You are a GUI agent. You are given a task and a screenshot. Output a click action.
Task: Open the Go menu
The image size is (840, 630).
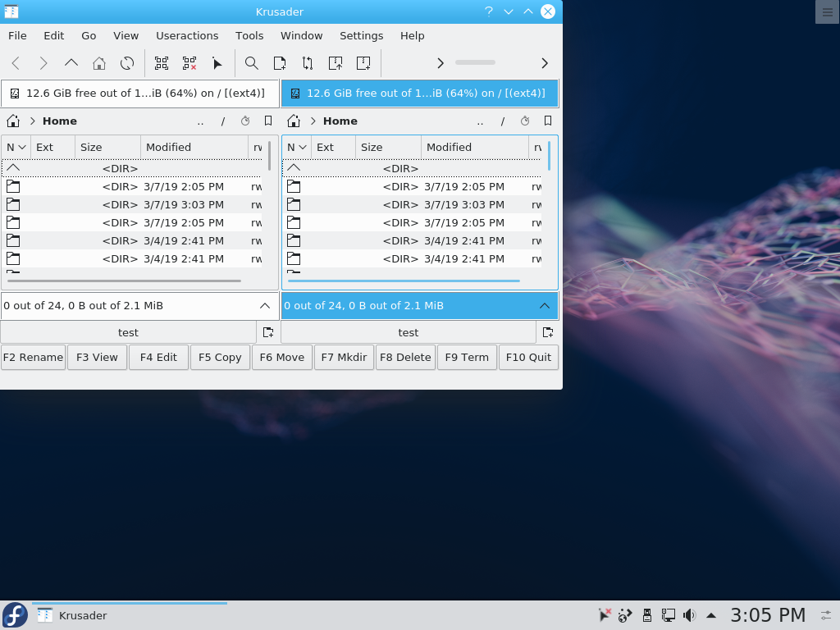tap(89, 36)
